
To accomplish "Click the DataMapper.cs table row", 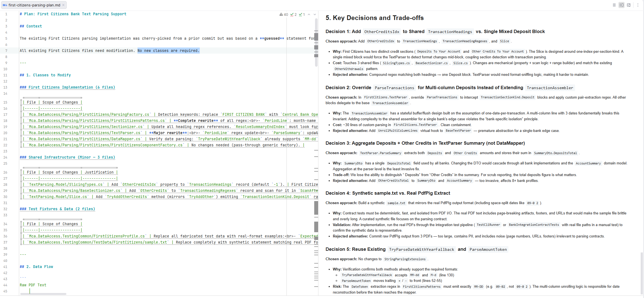I will 170,139.
